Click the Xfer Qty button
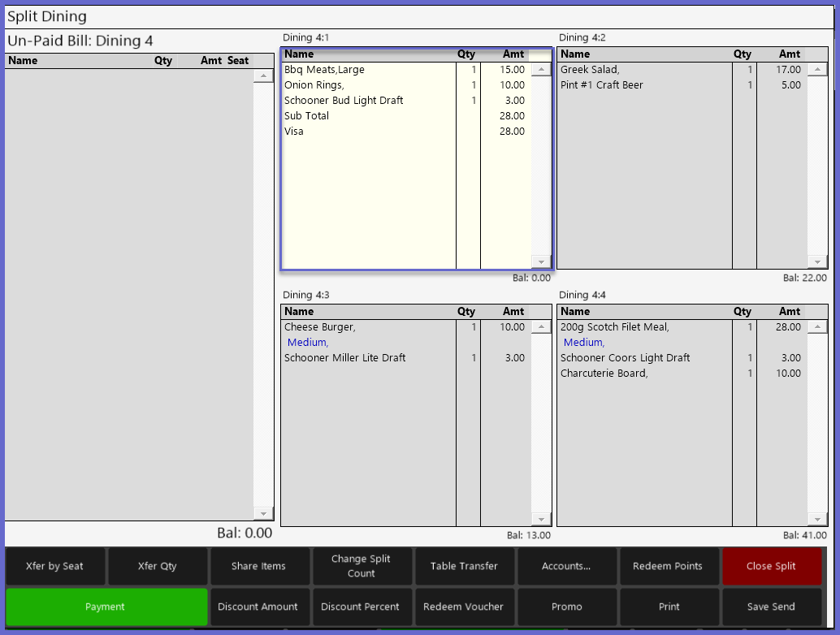Viewport: 840px width, 635px height. [158, 566]
